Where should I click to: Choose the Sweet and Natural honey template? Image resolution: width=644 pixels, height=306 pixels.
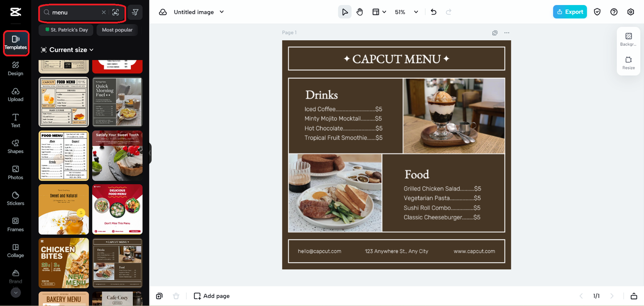coord(64,209)
